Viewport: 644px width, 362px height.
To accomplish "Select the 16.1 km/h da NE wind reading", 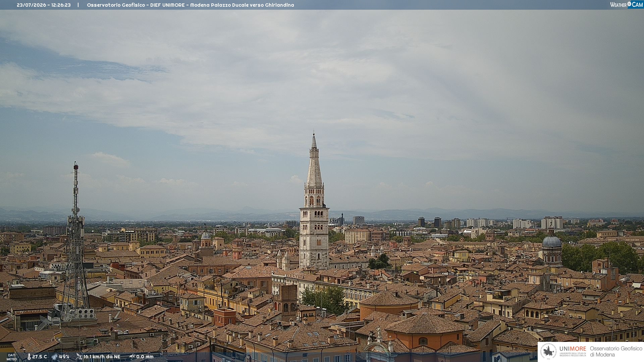I will (x=102, y=357).
